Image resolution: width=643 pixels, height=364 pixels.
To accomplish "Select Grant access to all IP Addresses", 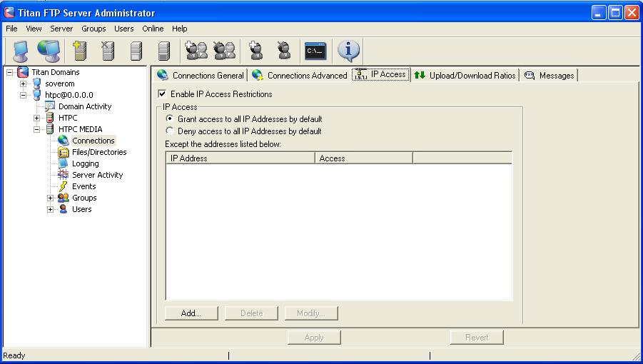I will coord(169,119).
